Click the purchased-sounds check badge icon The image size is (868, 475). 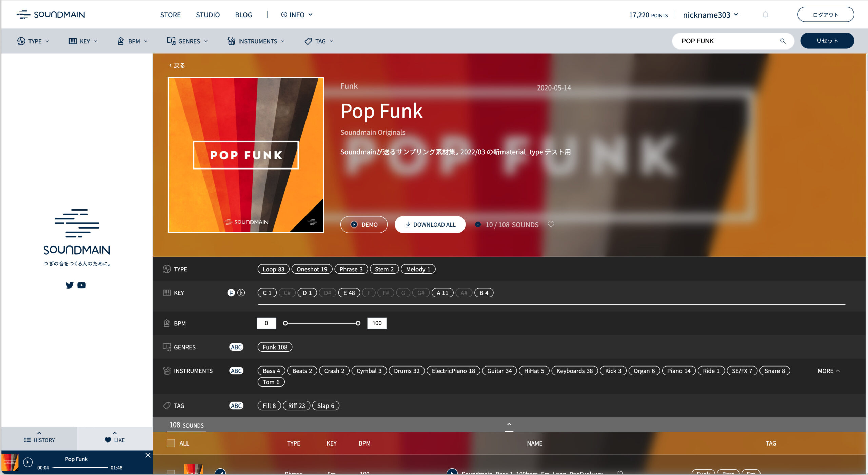coord(478,224)
